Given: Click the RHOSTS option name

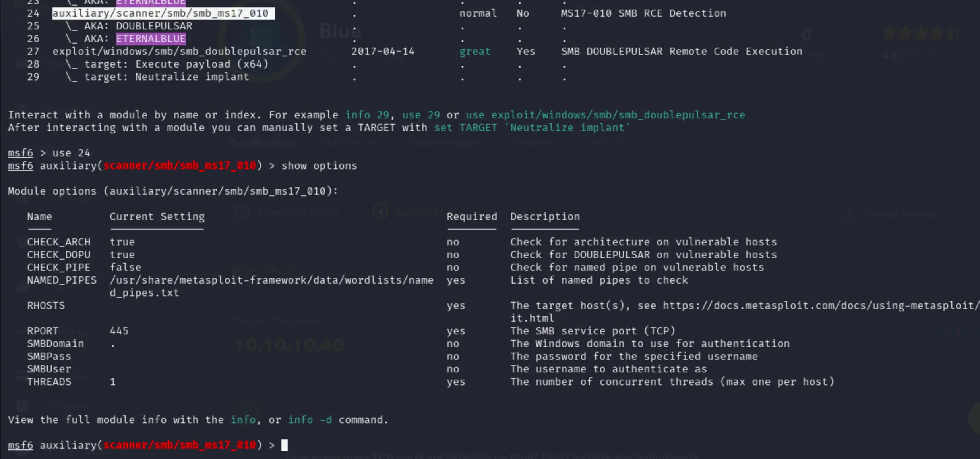Looking at the screenshot, I should coord(46,306).
